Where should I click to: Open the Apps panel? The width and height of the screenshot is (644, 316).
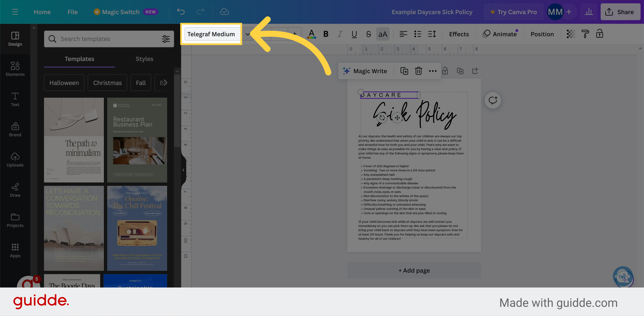pos(15,251)
